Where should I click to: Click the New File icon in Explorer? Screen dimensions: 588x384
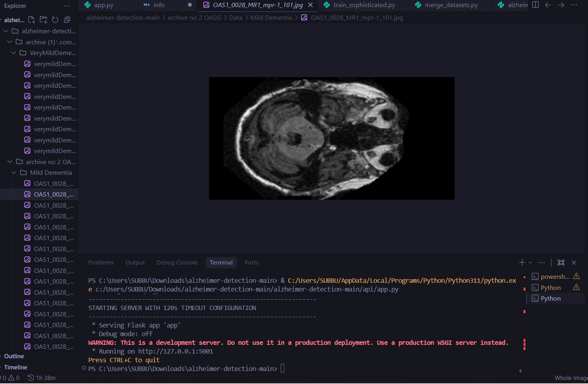32,20
